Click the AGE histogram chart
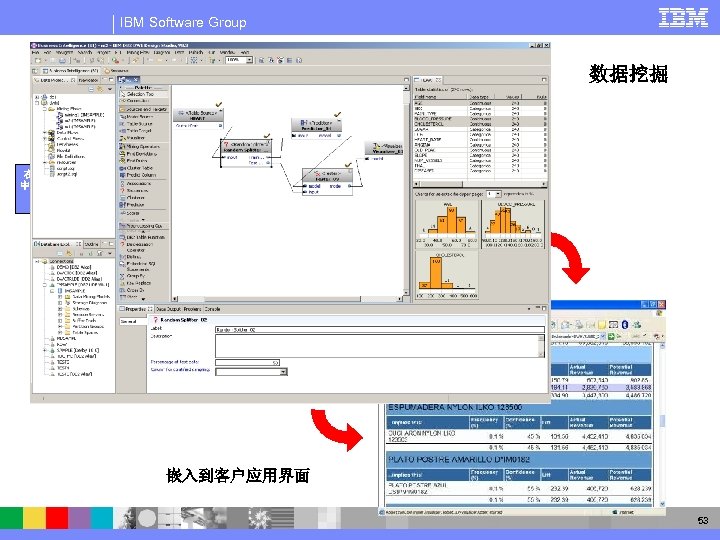Screen dimensions: 720x540 pos(447,225)
